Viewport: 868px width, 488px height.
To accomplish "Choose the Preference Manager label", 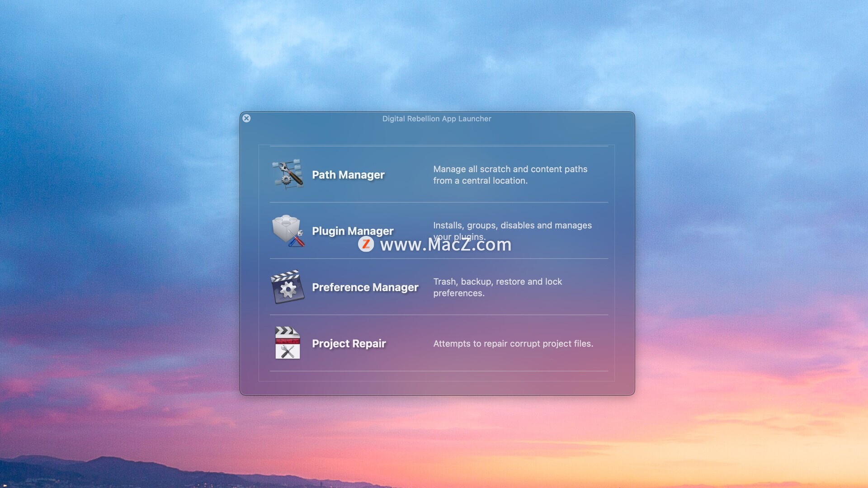I will tap(365, 287).
